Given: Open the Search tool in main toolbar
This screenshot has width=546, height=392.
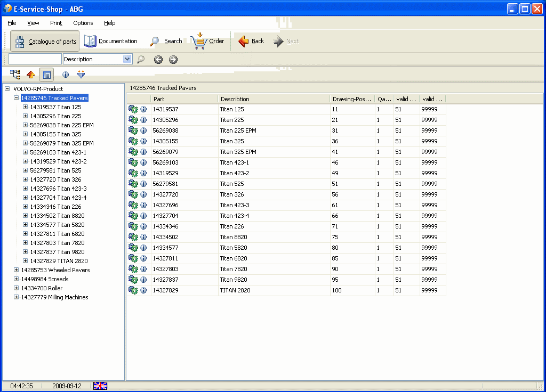Looking at the screenshot, I should (x=166, y=41).
